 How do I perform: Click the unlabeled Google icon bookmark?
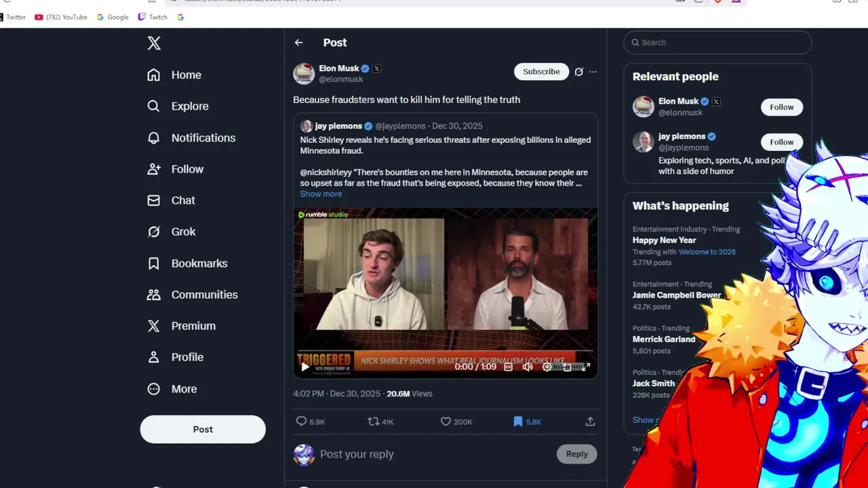click(180, 17)
